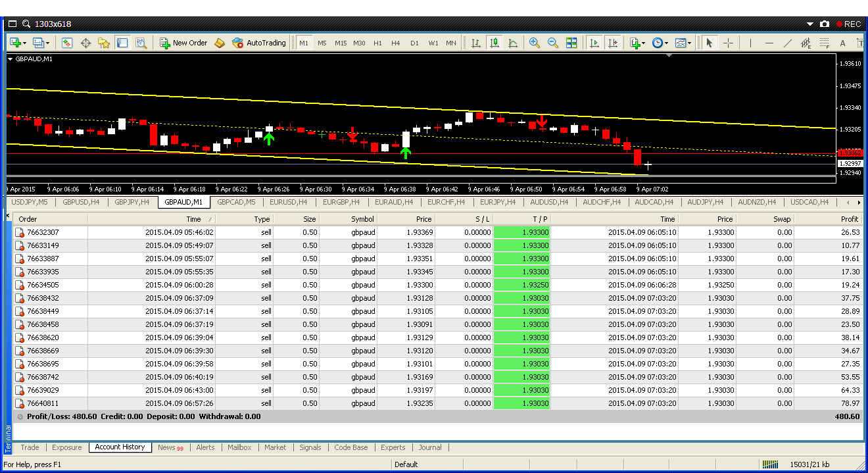
Task: Select the Text tool (A icon)
Action: (842, 43)
